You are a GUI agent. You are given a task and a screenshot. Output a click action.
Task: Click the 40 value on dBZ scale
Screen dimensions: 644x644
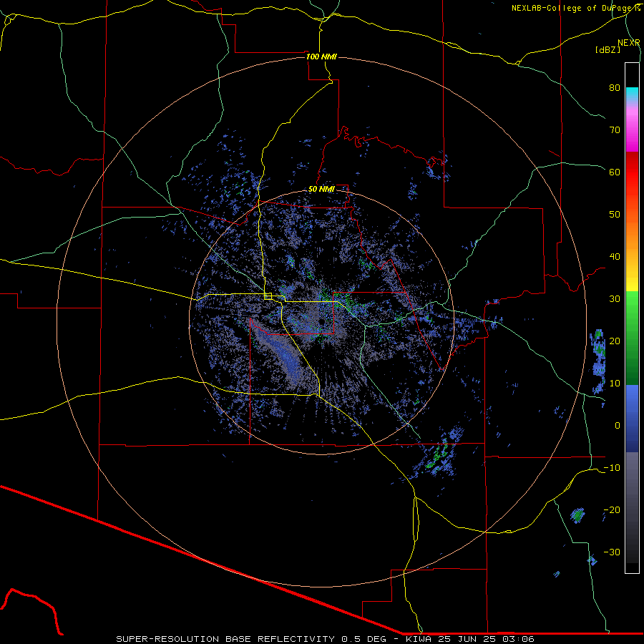pos(615,257)
